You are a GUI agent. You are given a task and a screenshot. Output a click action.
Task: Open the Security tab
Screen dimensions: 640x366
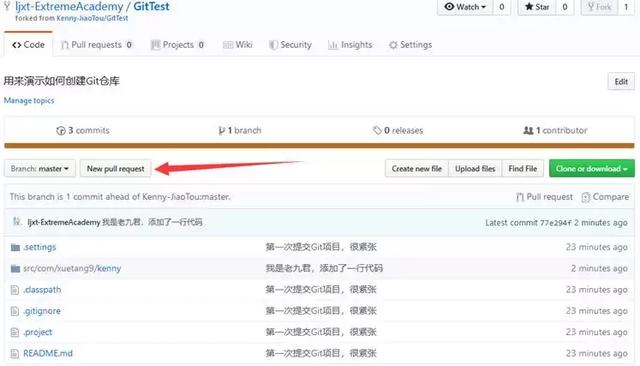[290, 45]
